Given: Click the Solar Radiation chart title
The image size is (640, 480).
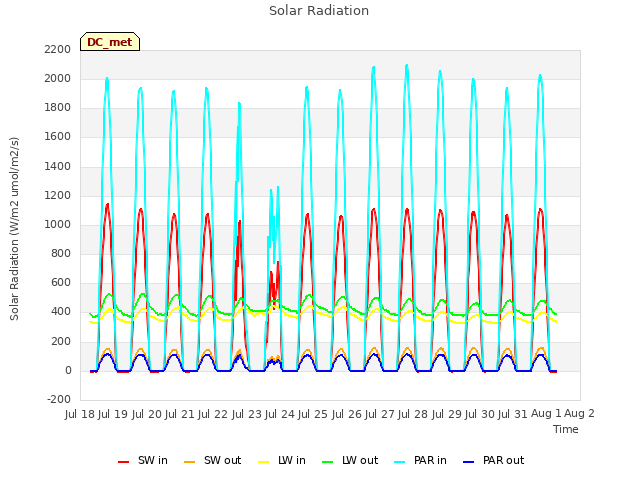Looking at the screenshot, I should click(x=319, y=11).
